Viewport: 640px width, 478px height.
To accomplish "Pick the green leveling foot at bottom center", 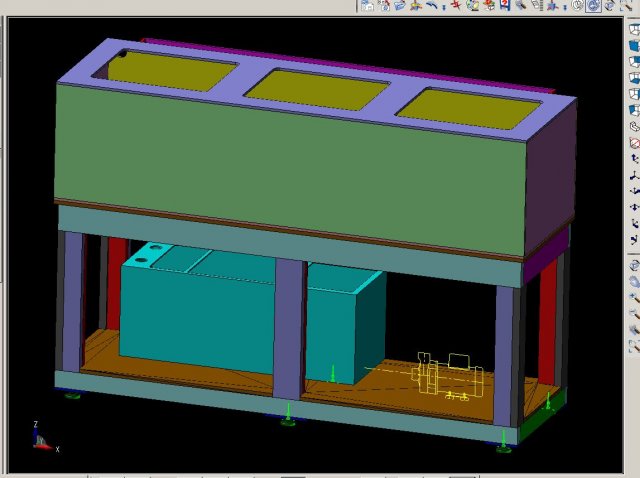I will tap(288, 416).
